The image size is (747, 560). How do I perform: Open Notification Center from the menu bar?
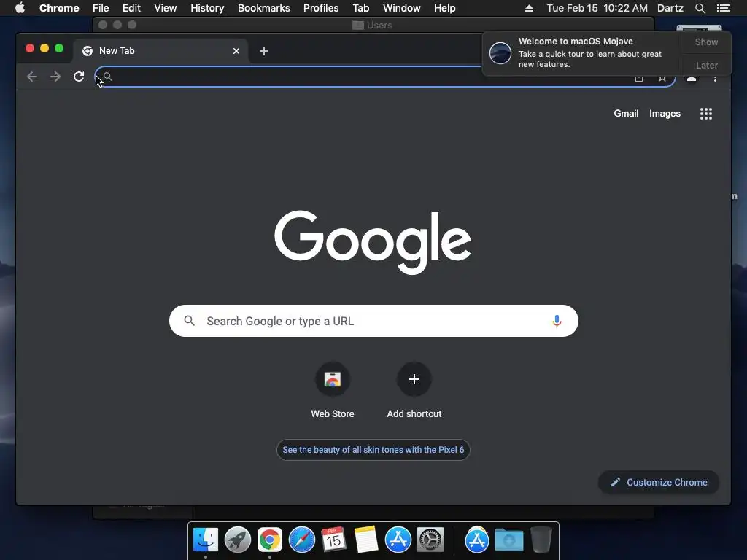[724, 8]
